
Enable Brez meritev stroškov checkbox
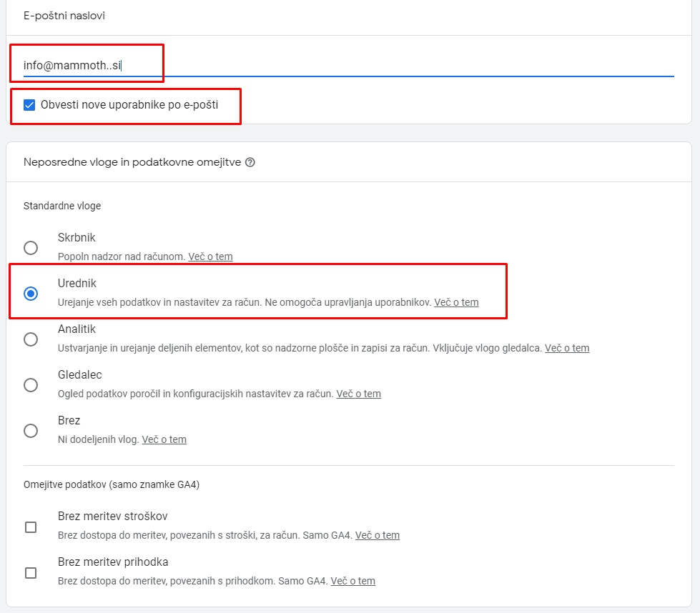pyautogui.click(x=31, y=527)
